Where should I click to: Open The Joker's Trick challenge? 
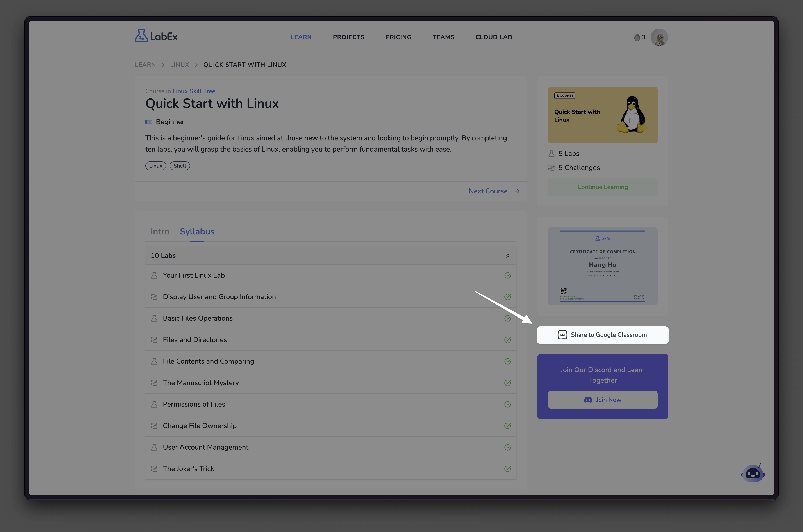click(x=331, y=469)
